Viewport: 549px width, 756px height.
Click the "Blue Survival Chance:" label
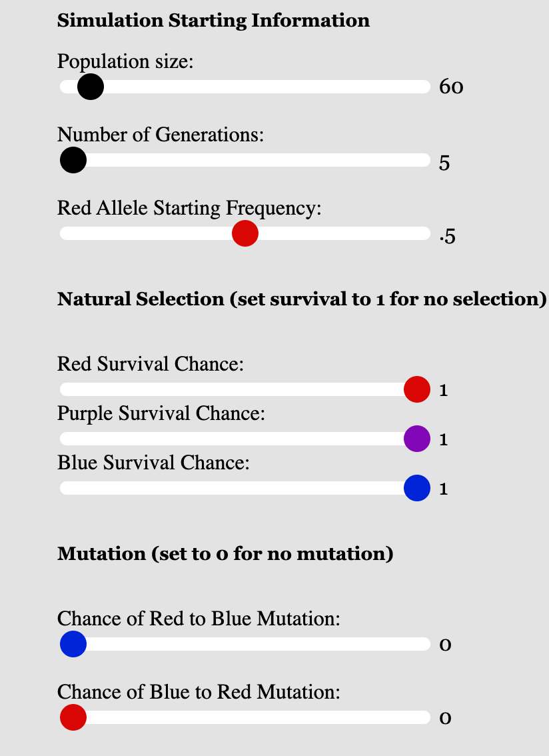[153, 462]
